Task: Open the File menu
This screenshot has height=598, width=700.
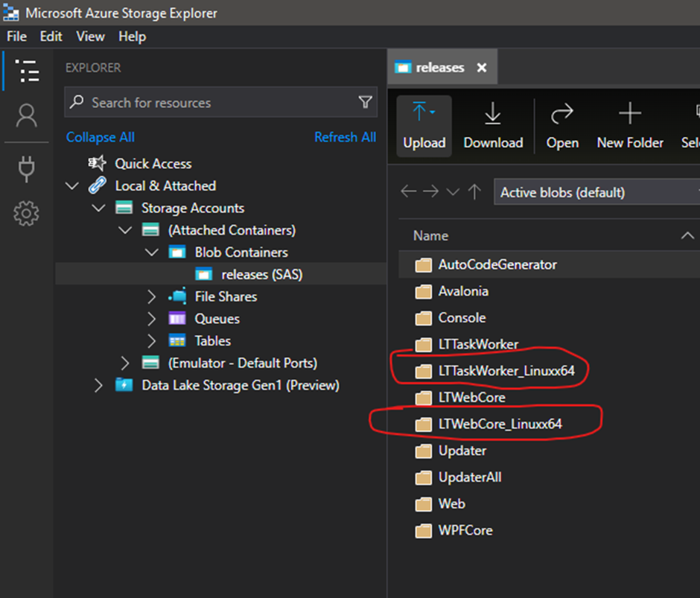Action: click(x=16, y=36)
